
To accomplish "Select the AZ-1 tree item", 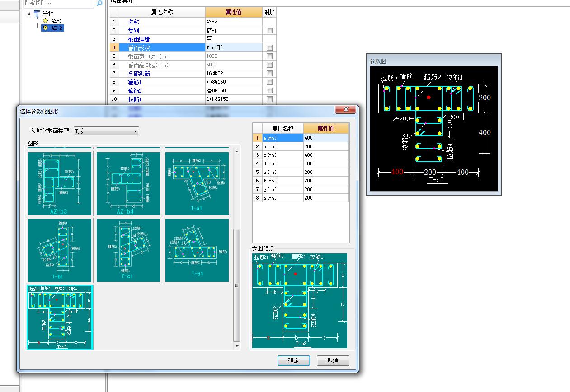I will point(57,21).
